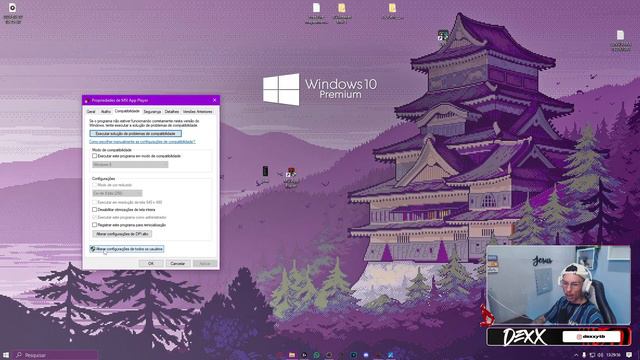
Task: Switch to the Atalho tab
Action: [106, 111]
